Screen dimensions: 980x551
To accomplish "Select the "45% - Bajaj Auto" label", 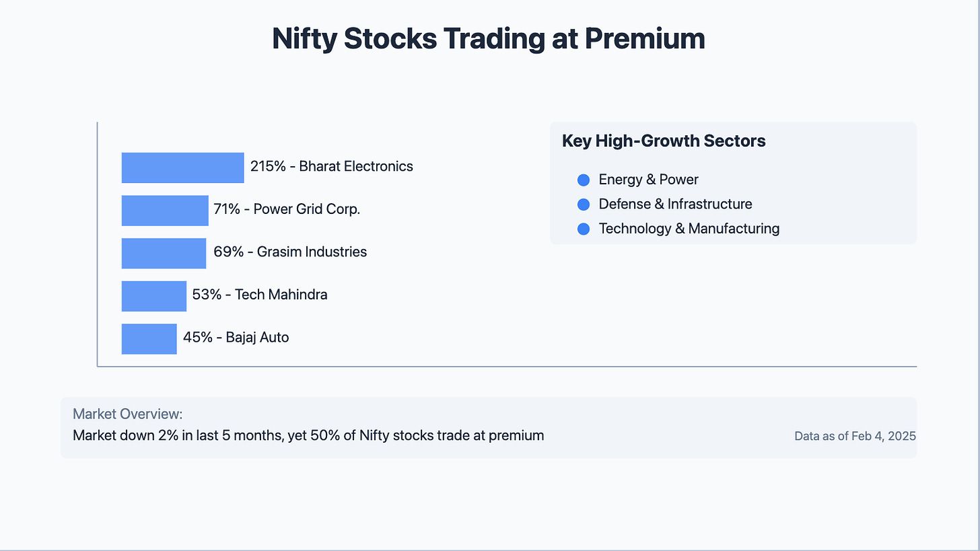I will click(236, 337).
